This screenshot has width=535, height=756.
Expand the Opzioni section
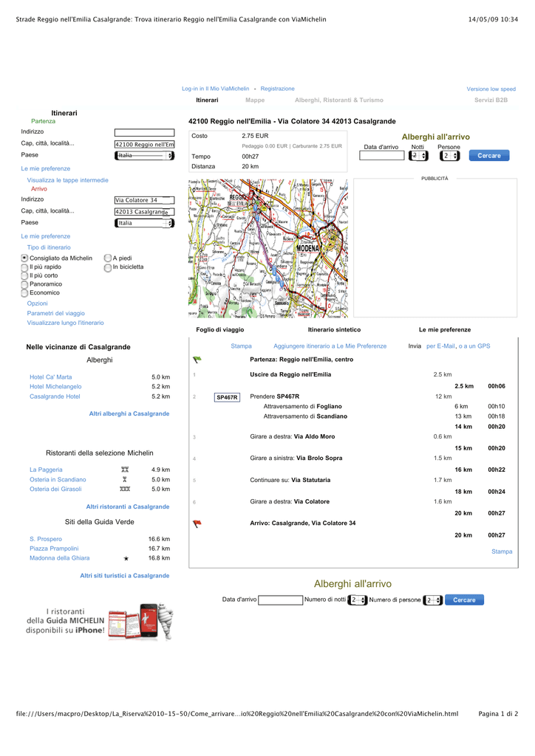click(37, 303)
